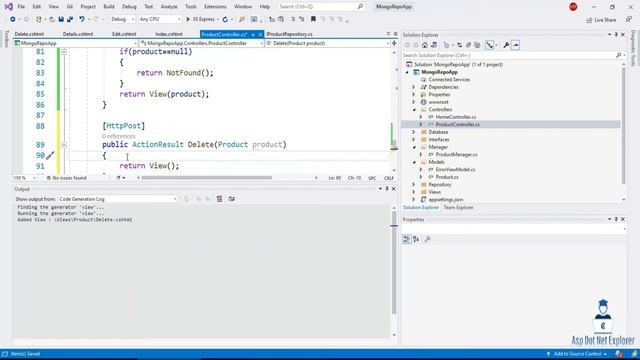The image size is (640, 360).
Task: Toggle Preview Selected Items button
Action: tap(516, 45)
